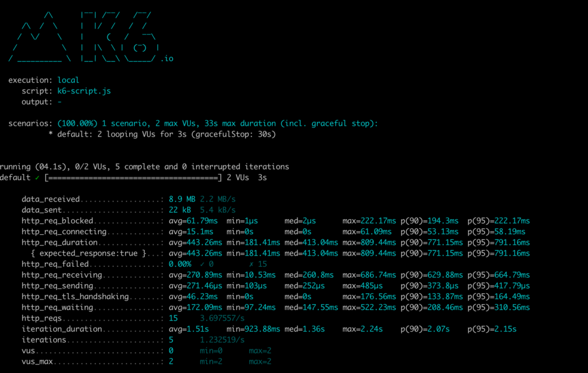Click the 'vus_max' metric name
The height and width of the screenshot is (373, 588).
(37, 362)
